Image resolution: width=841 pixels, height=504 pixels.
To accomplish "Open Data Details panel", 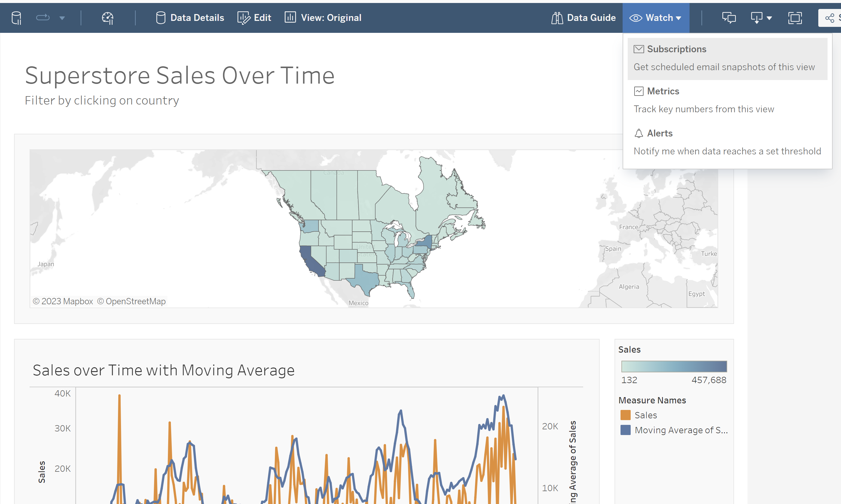I will [190, 18].
